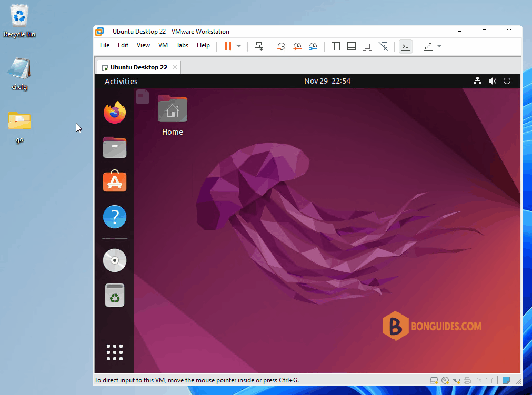The height and width of the screenshot is (395, 532).
Task: Click the VMware window title bar icon
Action: pyautogui.click(x=99, y=32)
